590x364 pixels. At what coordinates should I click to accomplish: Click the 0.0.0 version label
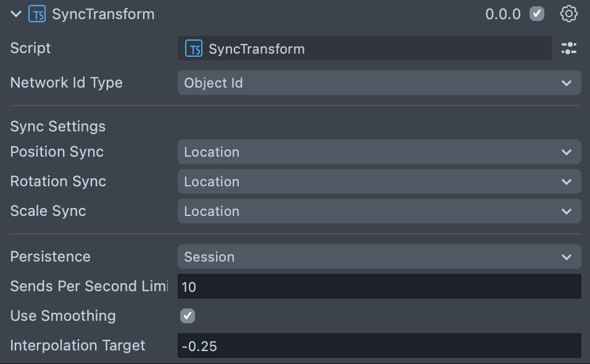tap(503, 14)
